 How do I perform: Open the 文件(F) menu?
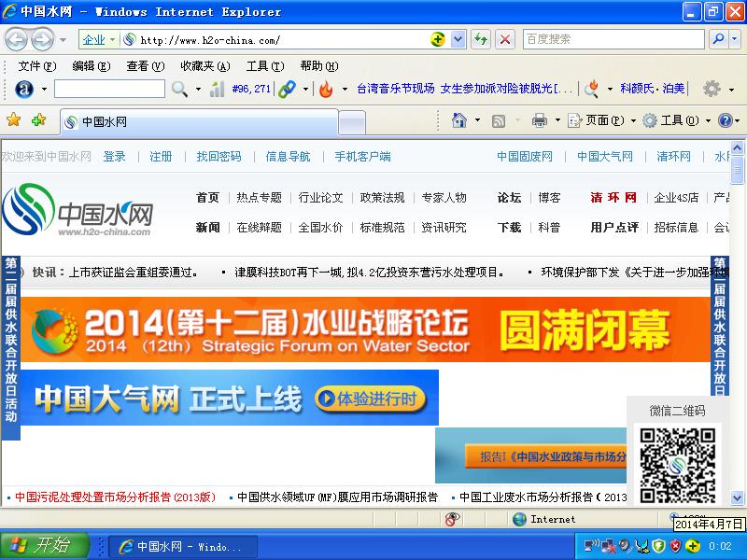coord(36,66)
